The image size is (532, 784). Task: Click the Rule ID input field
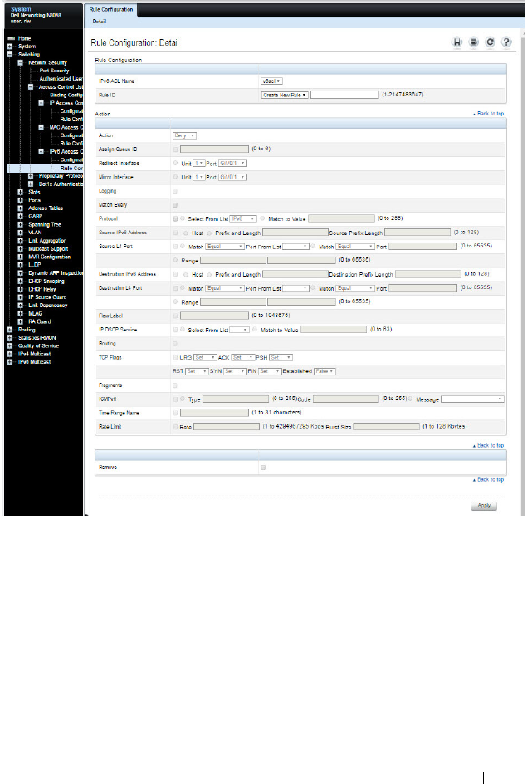point(344,95)
